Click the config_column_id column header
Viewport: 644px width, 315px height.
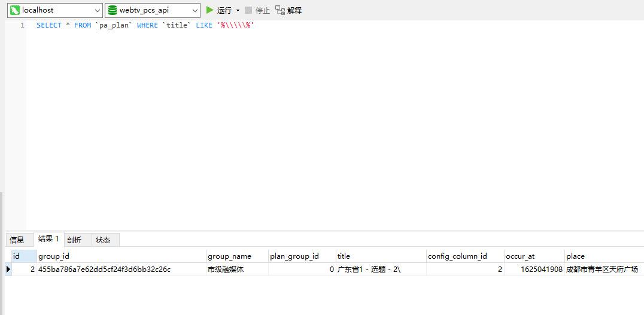465,256
